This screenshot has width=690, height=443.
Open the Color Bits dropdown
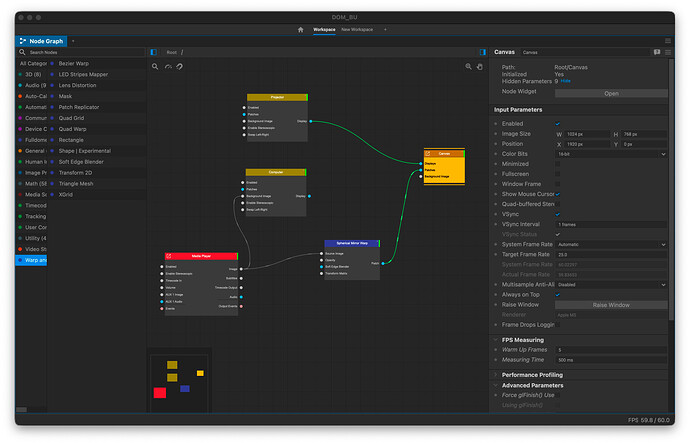(611, 154)
